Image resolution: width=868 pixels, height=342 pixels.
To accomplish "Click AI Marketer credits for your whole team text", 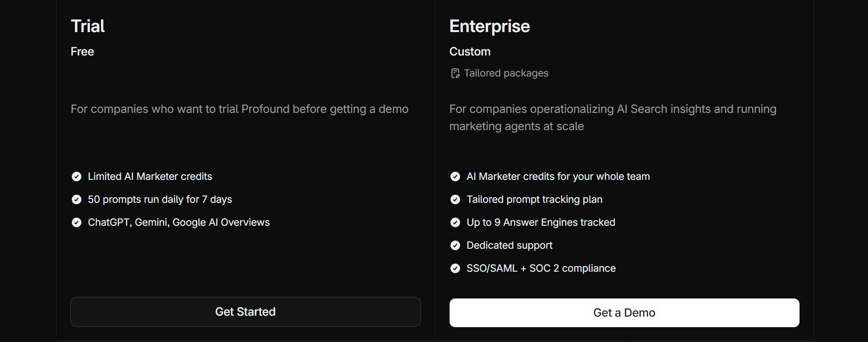I will [558, 177].
